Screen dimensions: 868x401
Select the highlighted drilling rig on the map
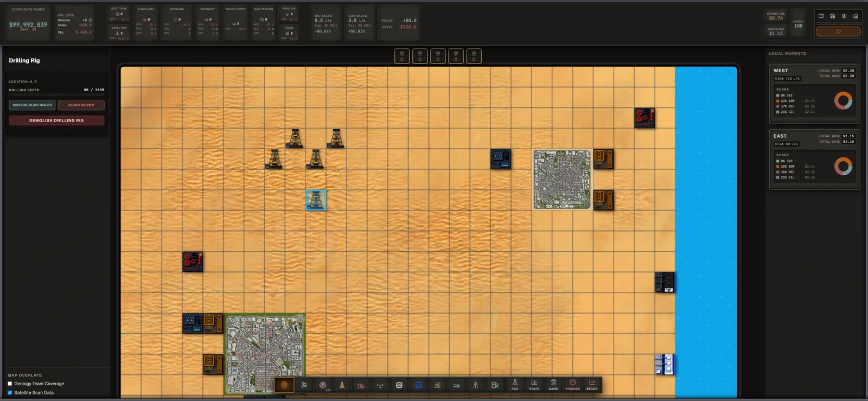click(x=316, y=200)
